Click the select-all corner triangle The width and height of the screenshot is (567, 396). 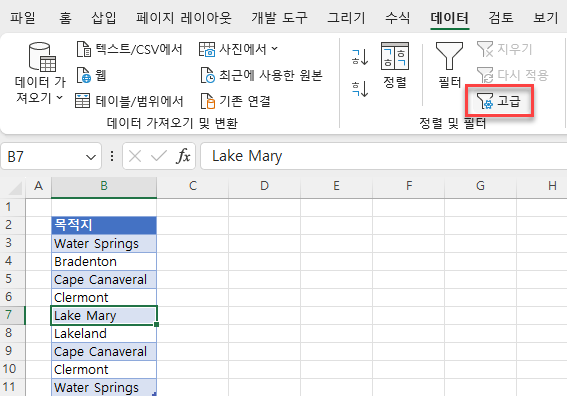pos(14,187)
